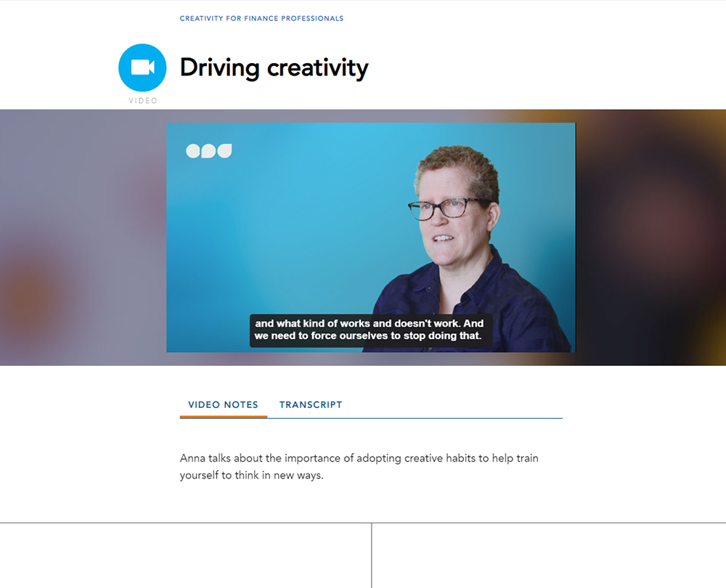Viewport: 726px width, 588px height.
Task: Switch to the Transcript tab
Action: click(x=311, y=404)
